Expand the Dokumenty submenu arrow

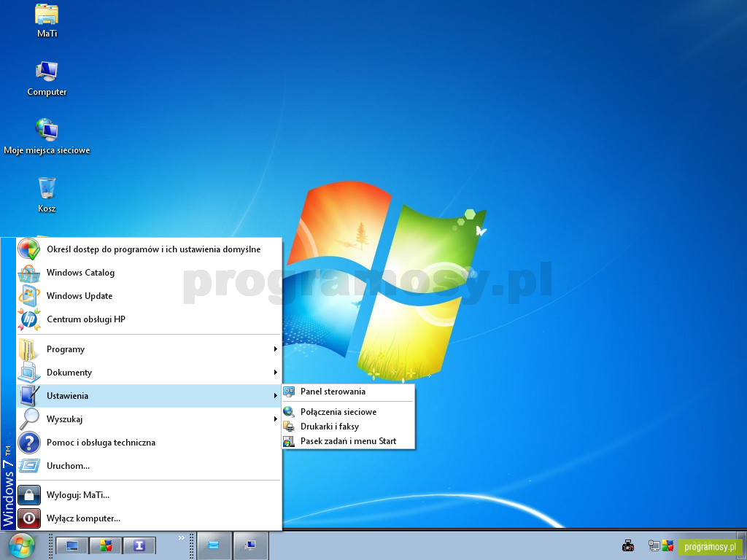(275, 373)
